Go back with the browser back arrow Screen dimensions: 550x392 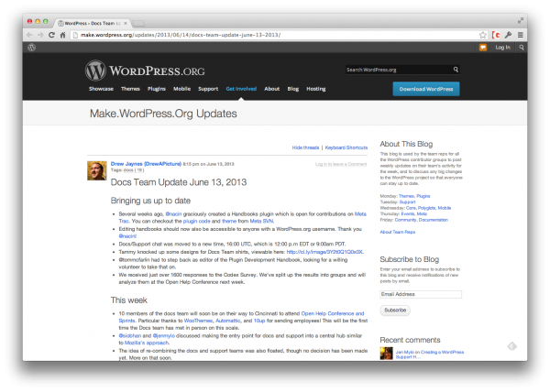pos(29,35)
